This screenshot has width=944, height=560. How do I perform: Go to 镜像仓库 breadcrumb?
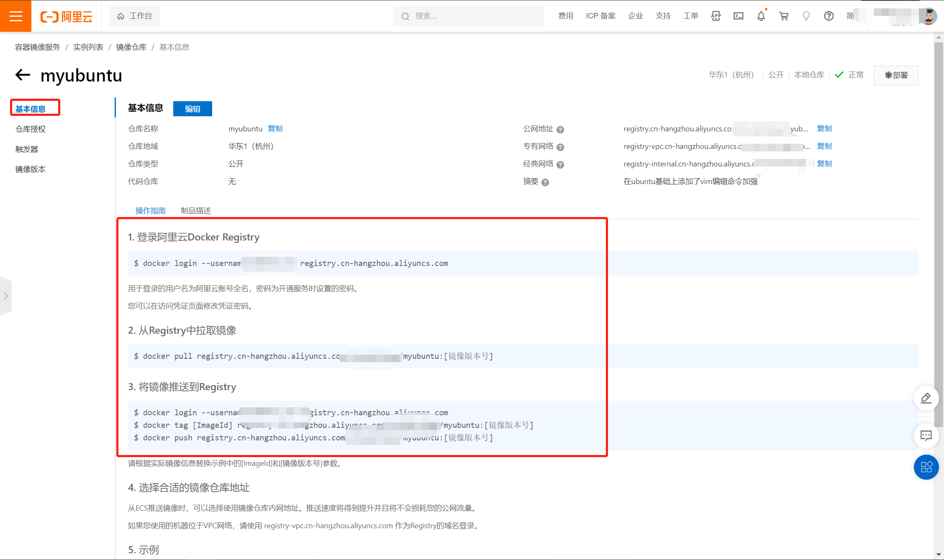point(131,47)
